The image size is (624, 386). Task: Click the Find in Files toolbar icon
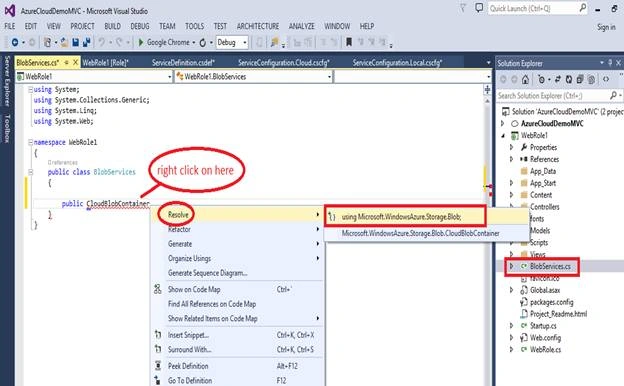tap(274, 42)
